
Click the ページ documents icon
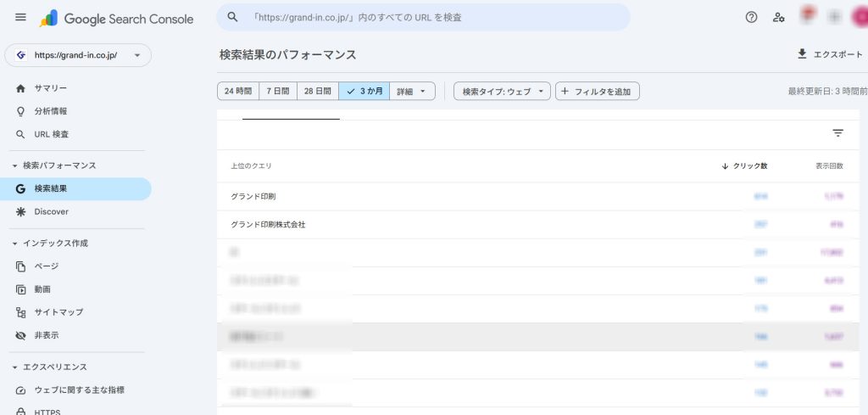coord(20,266)
